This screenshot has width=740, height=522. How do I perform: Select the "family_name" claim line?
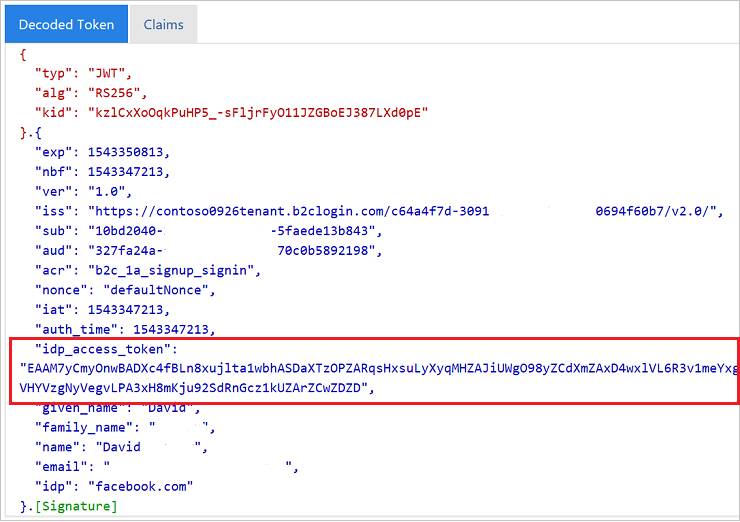pos(125,428)
